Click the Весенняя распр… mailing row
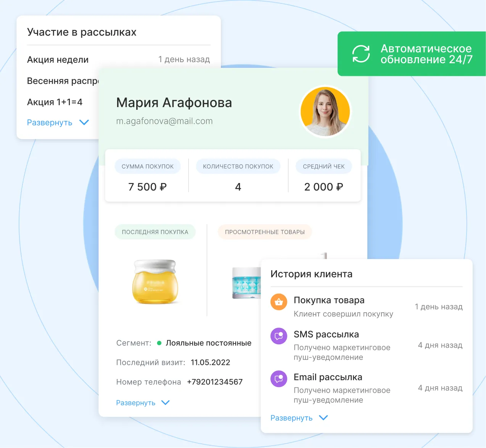 [63, 81]
